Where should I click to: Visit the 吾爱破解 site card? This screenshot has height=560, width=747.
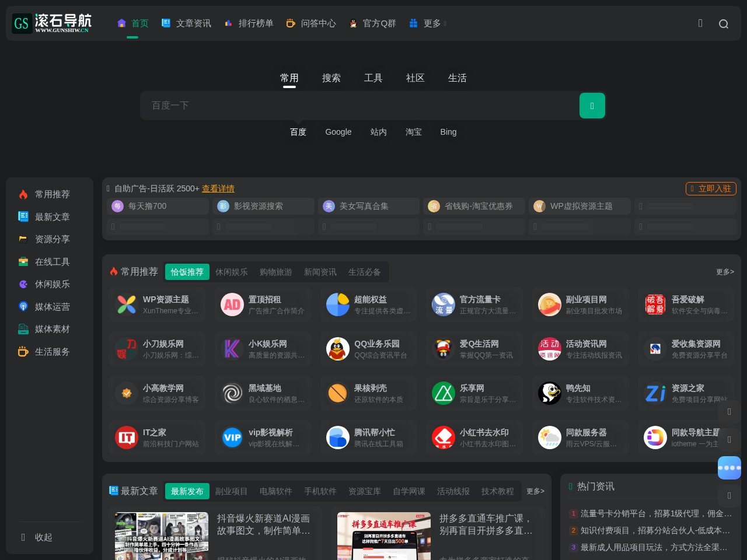pyautogui.click(x=686, y=304)
